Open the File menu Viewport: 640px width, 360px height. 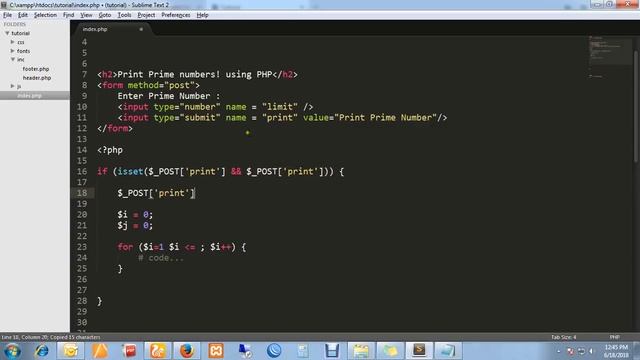[x=7, y=15]
